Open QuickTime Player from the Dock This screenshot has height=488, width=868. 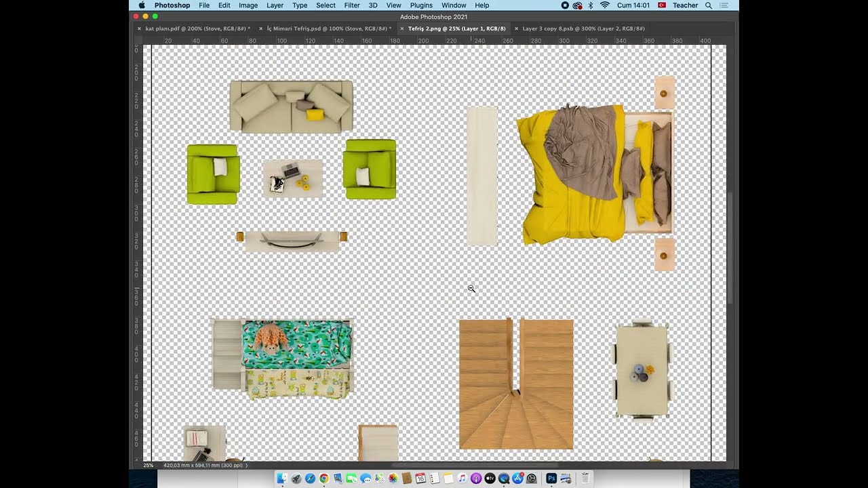504,479
